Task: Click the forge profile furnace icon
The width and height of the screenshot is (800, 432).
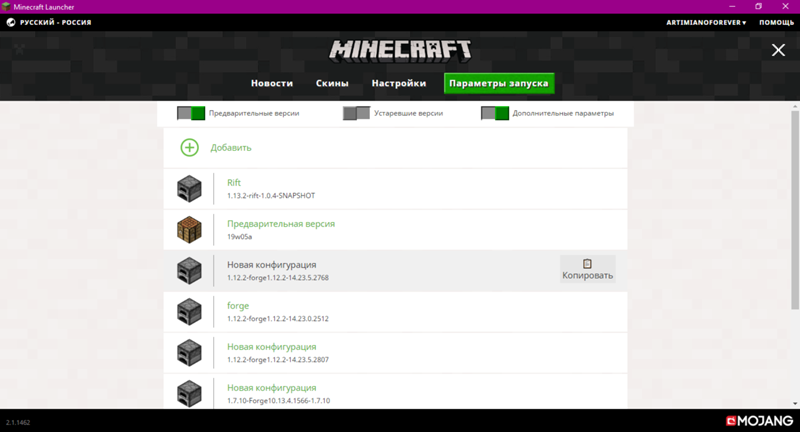Action: [189, 312]
